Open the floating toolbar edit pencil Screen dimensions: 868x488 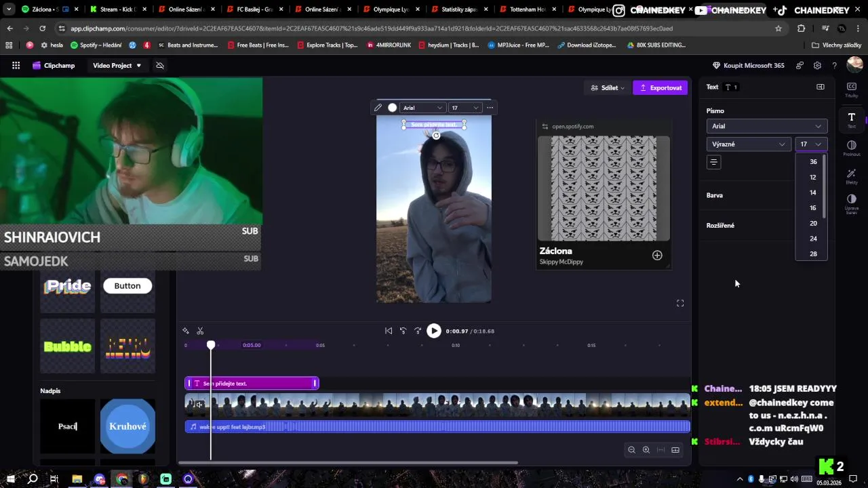[x=378, y=108]
